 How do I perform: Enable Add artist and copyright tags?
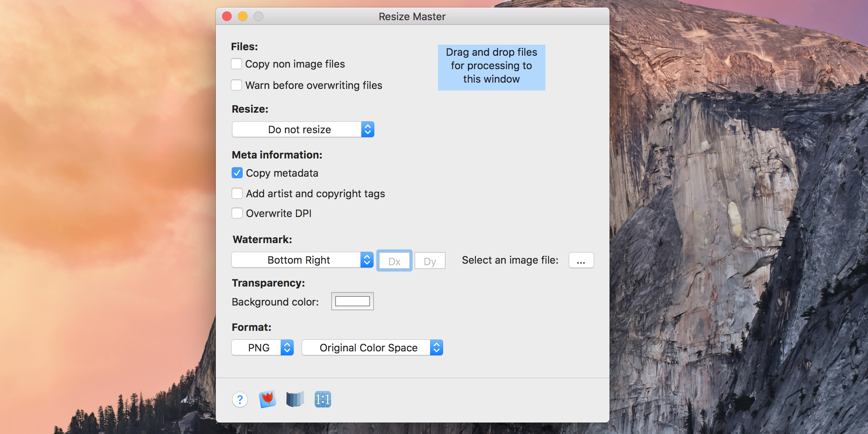[237, 194]
